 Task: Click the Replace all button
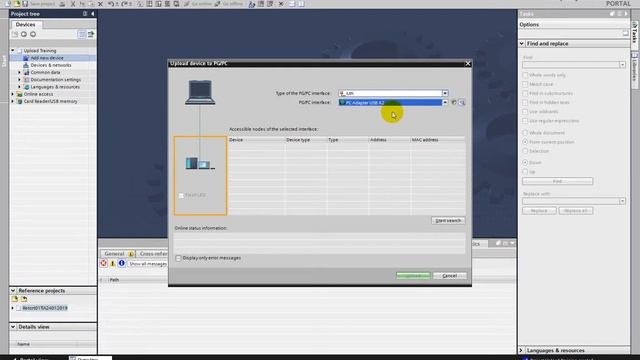tap(576, 211)
